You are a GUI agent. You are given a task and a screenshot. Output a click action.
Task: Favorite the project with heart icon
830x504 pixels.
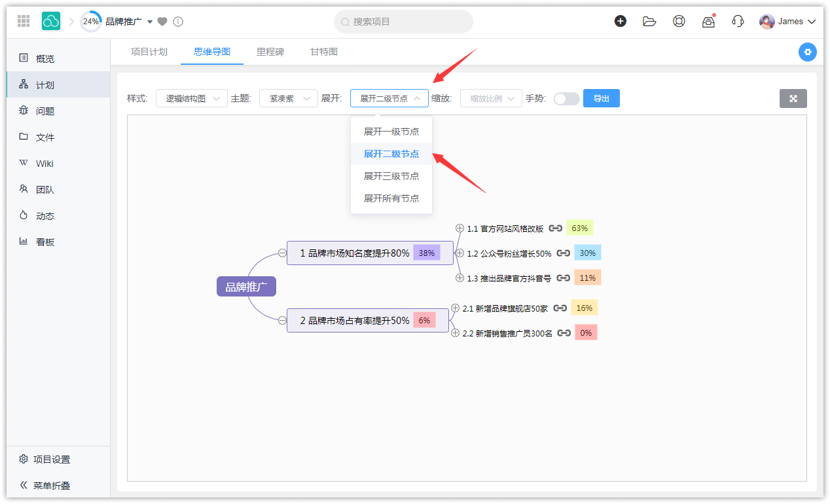pyautogui.click(x=162, y=22)
